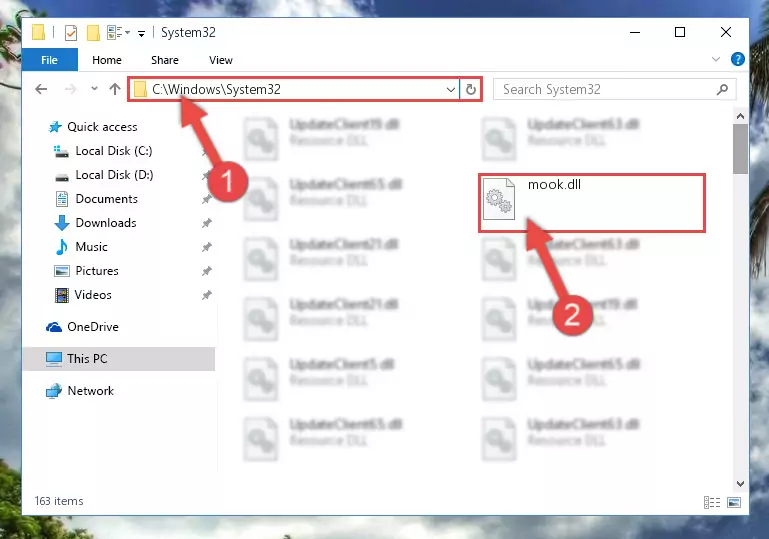
Task: Go back with the Back arrow
Action: (x=41, y=89)
